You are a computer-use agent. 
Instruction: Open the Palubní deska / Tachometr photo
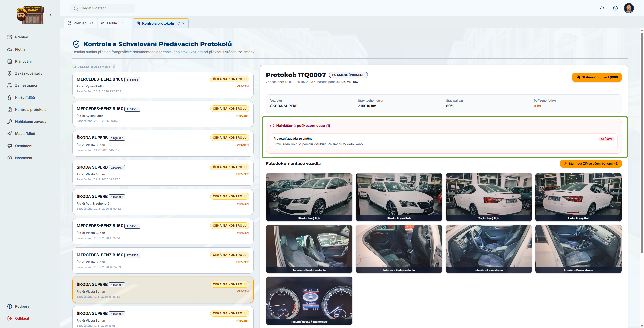309,301
